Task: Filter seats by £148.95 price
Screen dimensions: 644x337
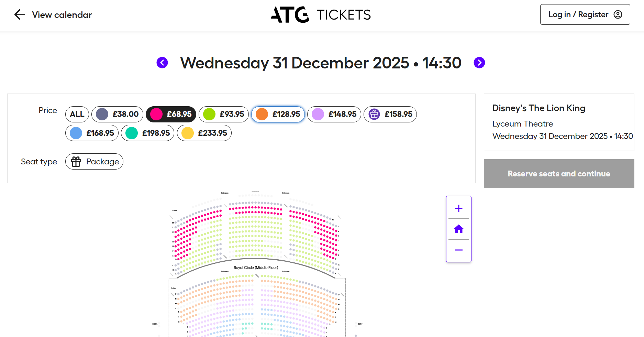Action: (334, 114)
